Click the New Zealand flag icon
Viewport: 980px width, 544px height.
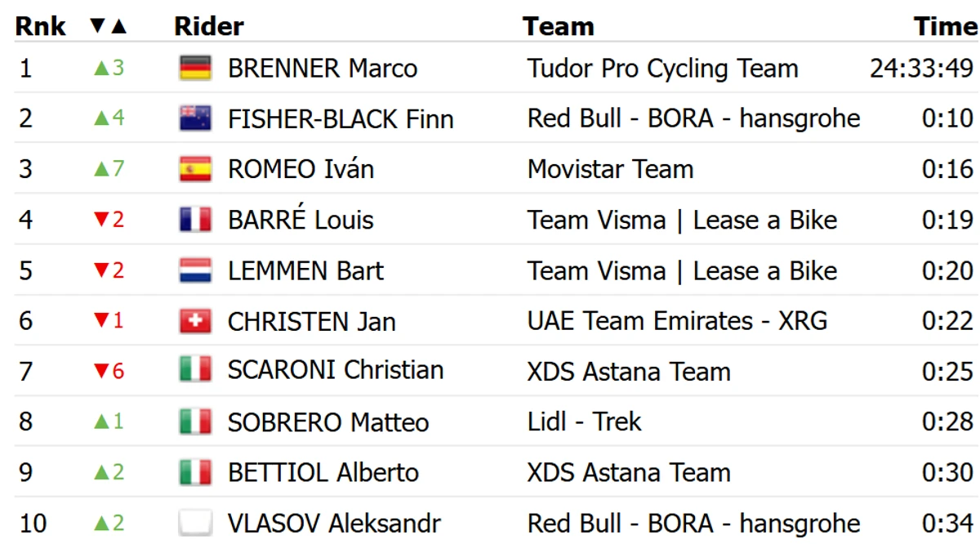pos(195,118)
